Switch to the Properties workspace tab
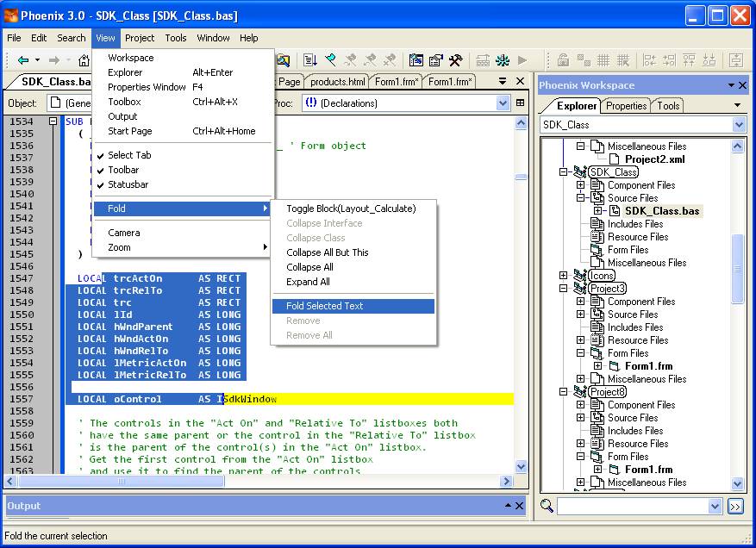 (627, 106)
